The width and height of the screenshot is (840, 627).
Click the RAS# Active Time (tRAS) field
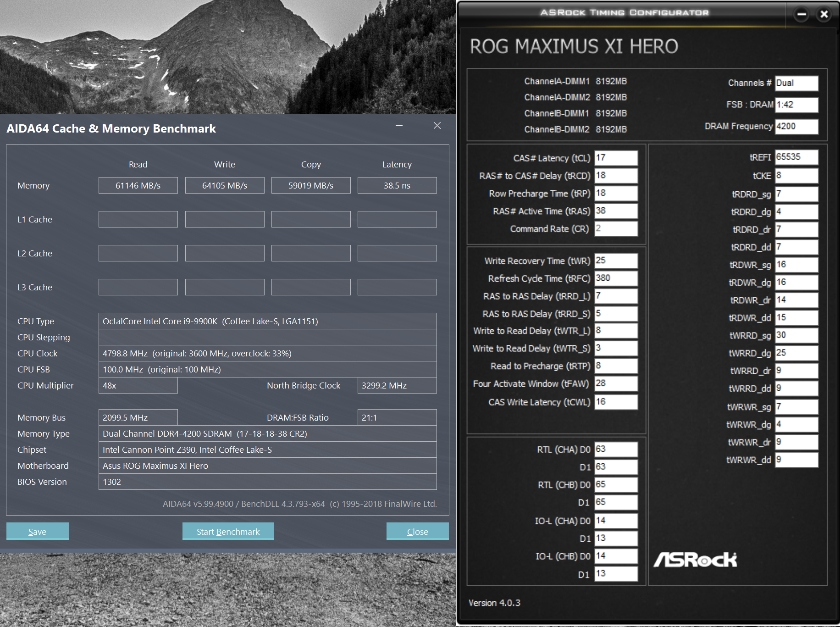[616, 211]
